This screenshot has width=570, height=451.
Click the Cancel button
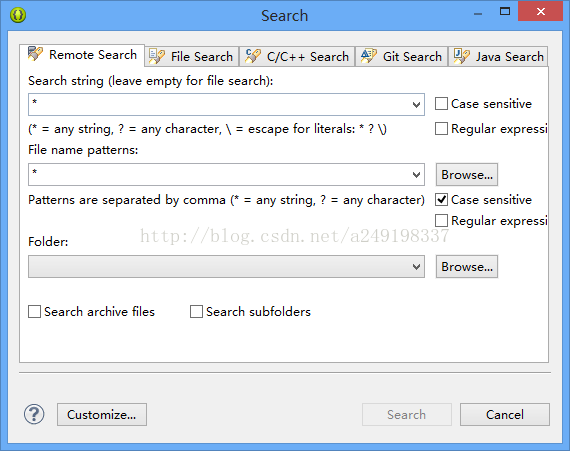(505, 414)
